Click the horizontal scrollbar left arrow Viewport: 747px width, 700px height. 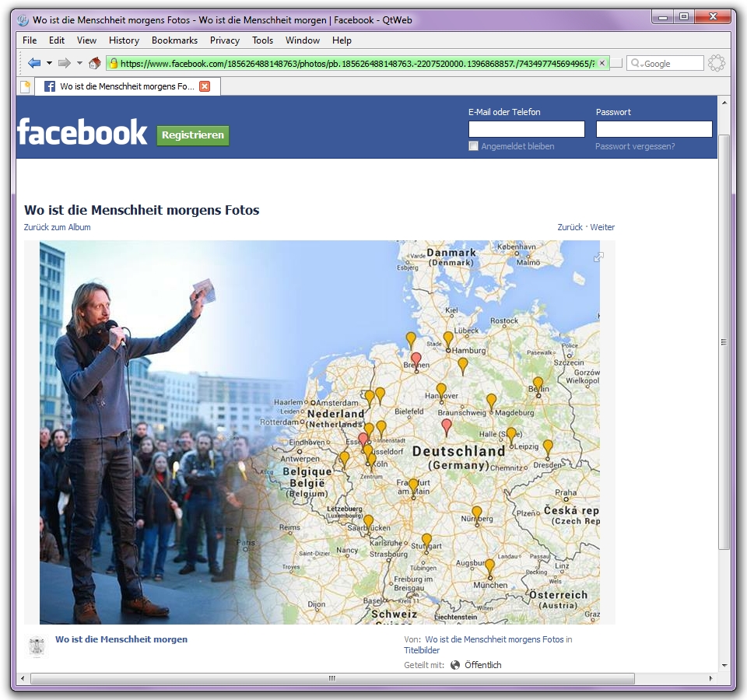pos(23,678)
